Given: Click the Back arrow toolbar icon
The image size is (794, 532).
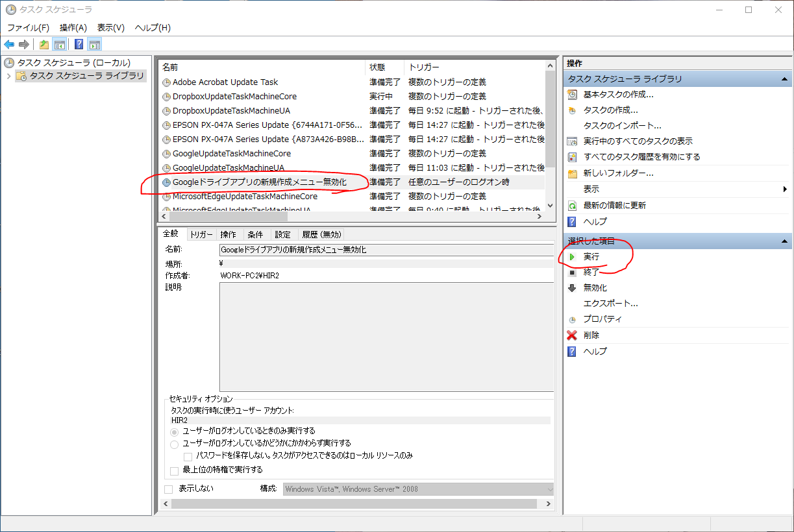Looking at the screenshot, I should pyautogui.click(x=9, y=44).
